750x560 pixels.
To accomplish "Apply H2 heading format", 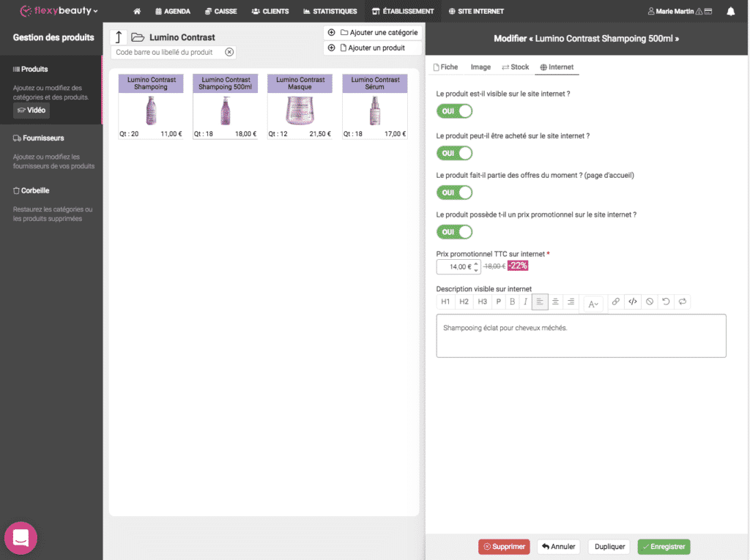I will tap(464, 302).
